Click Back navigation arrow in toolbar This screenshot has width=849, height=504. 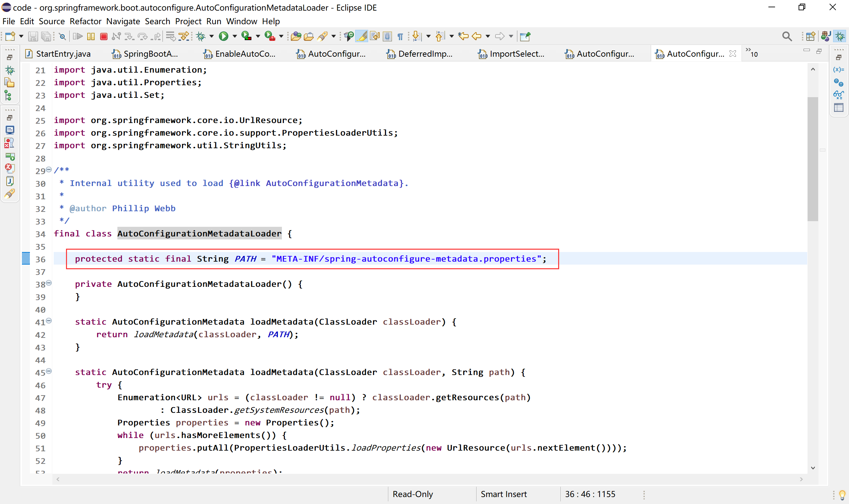[477, 36]
